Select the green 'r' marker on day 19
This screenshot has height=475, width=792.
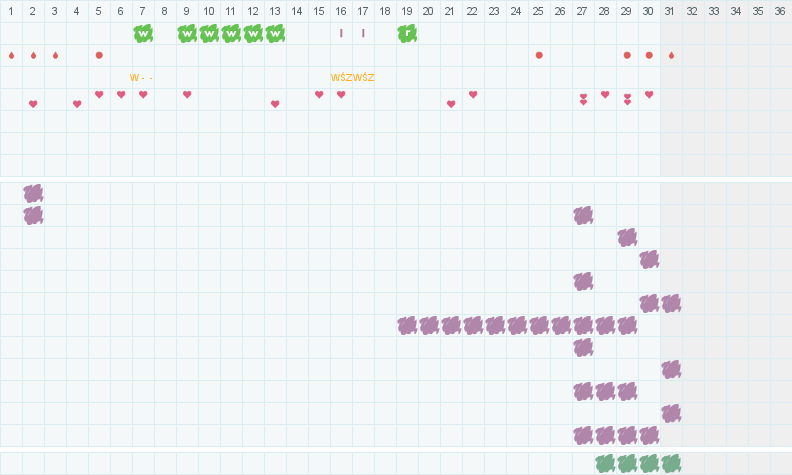407,33
